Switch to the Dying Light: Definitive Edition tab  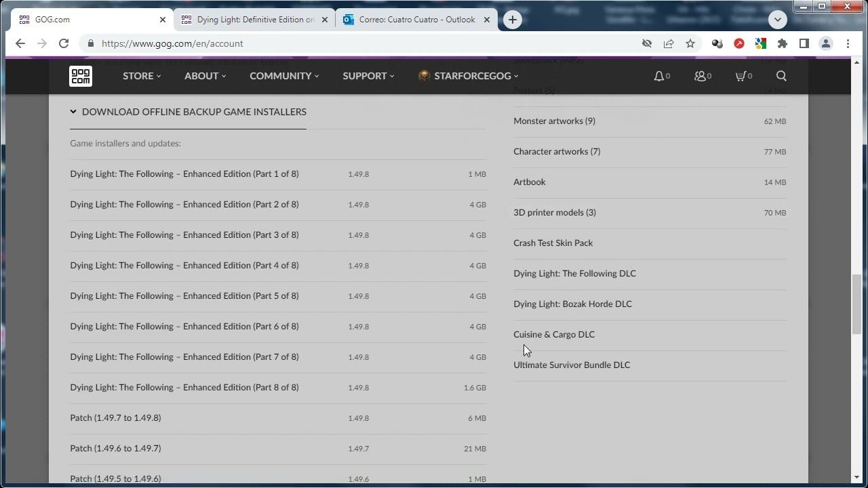click(255, 20)
